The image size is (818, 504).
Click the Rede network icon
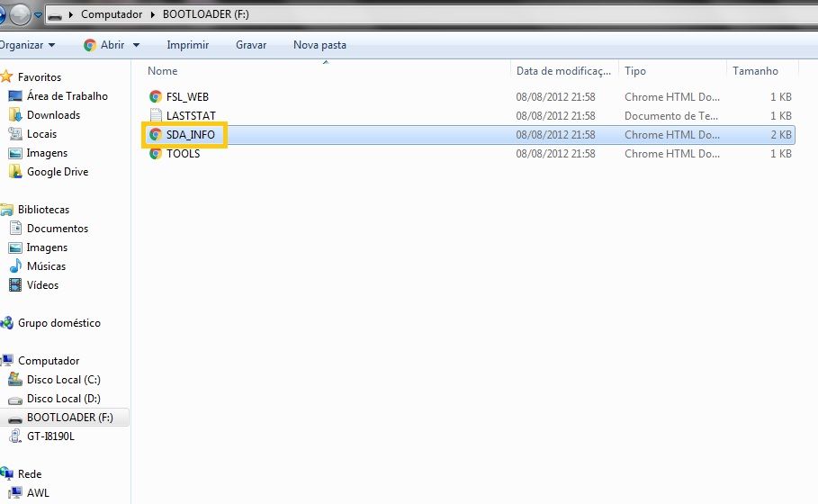pyautogui.click(x=6, y=473)
